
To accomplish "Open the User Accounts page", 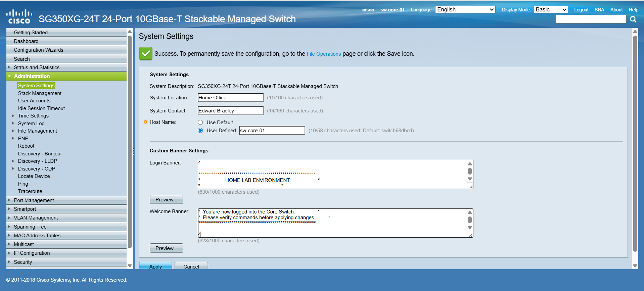I will tap(34, 101).
